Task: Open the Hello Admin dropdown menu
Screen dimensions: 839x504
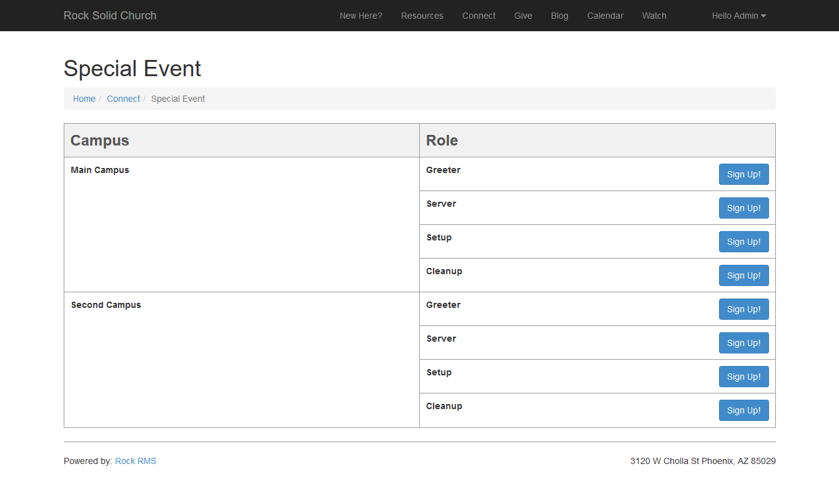Action: (x=738, y=16)
